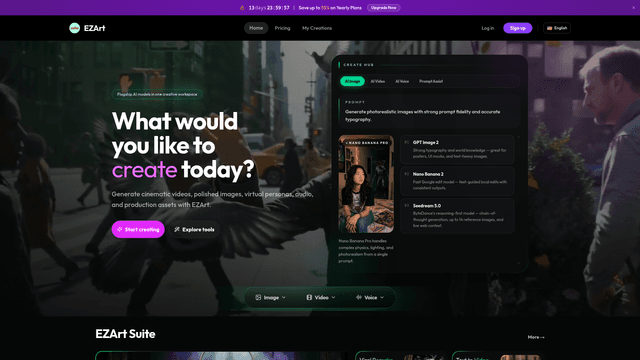Click the wand icon on Explore tools

click(x=177, y=229)
